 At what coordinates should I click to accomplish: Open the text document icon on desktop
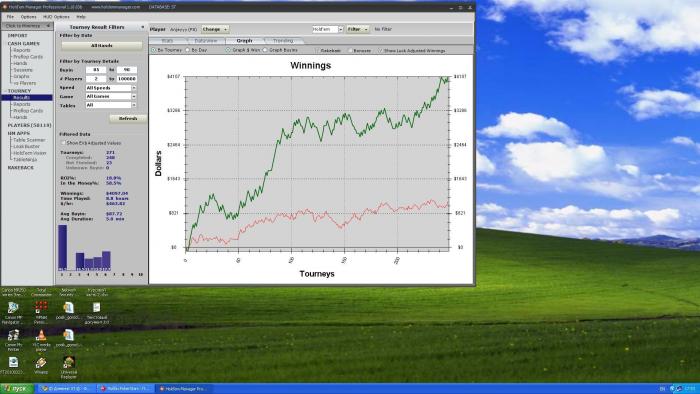pyautogui.click(x=96, y=307)
